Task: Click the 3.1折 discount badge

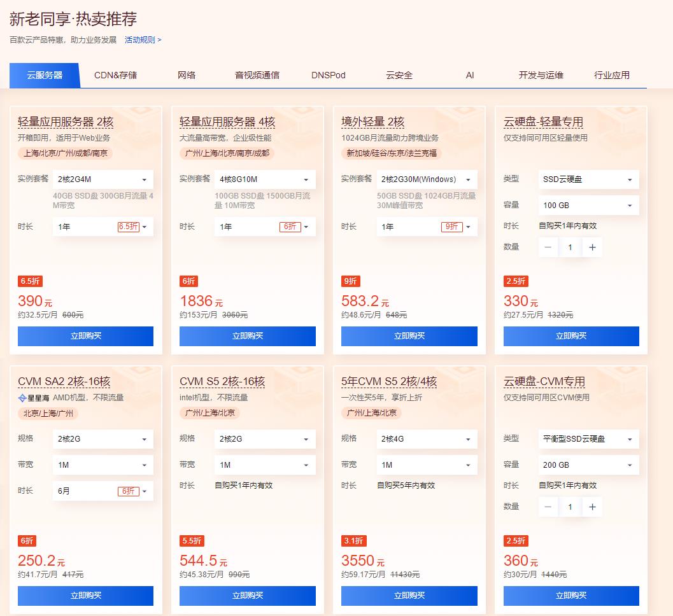Action: pyautogui.click(x=353, y=540)
